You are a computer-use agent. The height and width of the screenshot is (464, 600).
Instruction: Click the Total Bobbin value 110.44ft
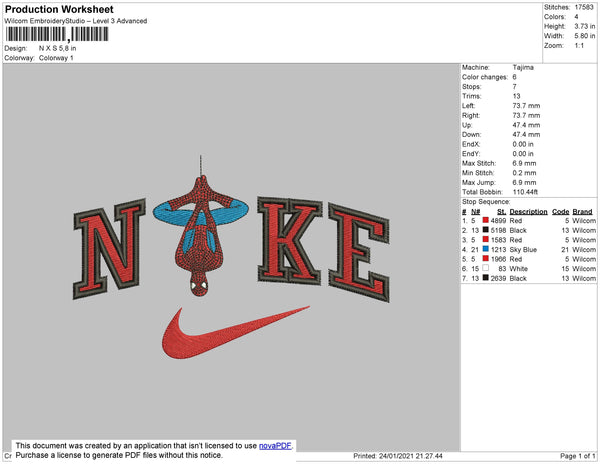(x=525, y=192)
